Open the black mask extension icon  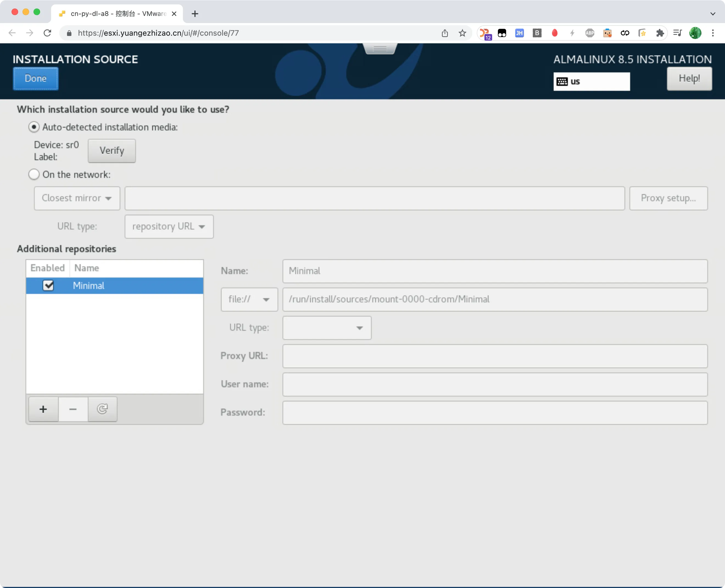pos(502,33)
